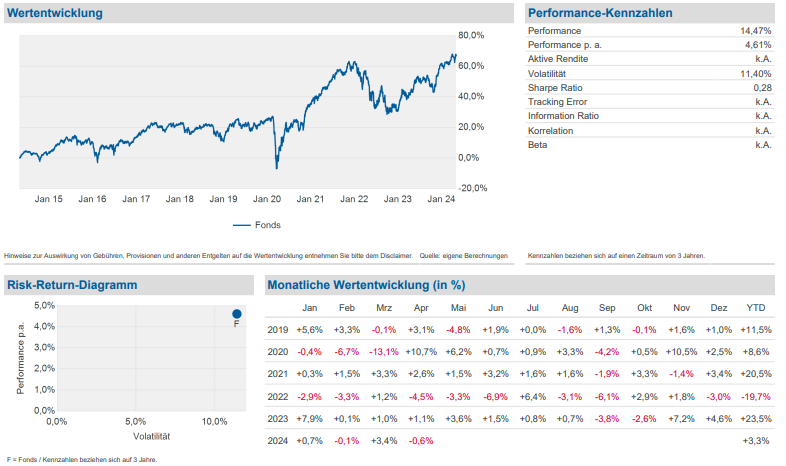Viewport: 786px width, 466px height.
Task: Click the 2023 YTD value +23,5%
Action: 755,419
